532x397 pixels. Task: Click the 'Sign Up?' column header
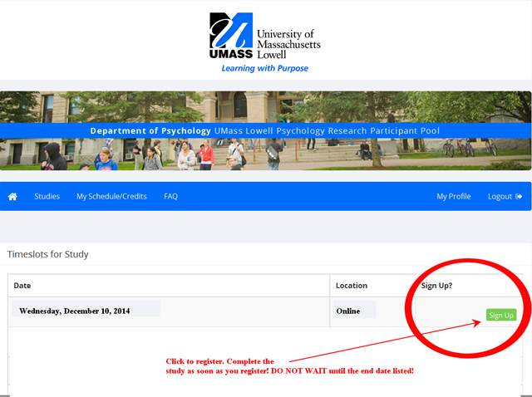coord(436,286)
